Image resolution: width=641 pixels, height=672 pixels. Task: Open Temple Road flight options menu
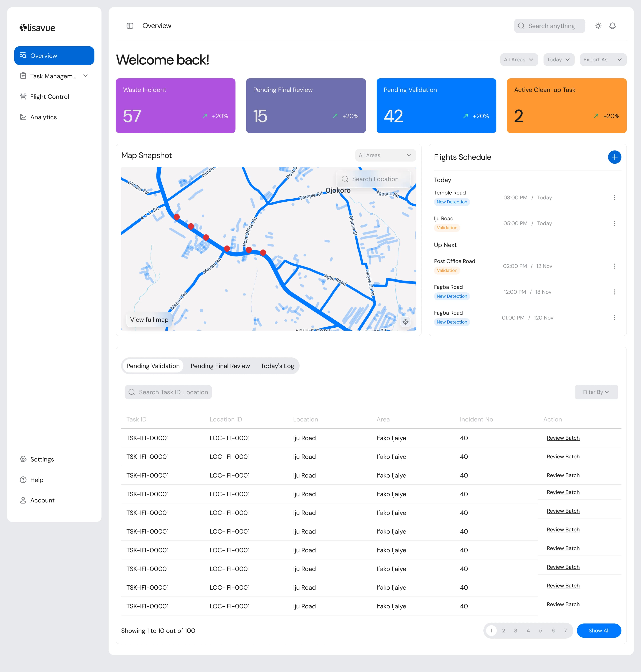click(614, 197)
